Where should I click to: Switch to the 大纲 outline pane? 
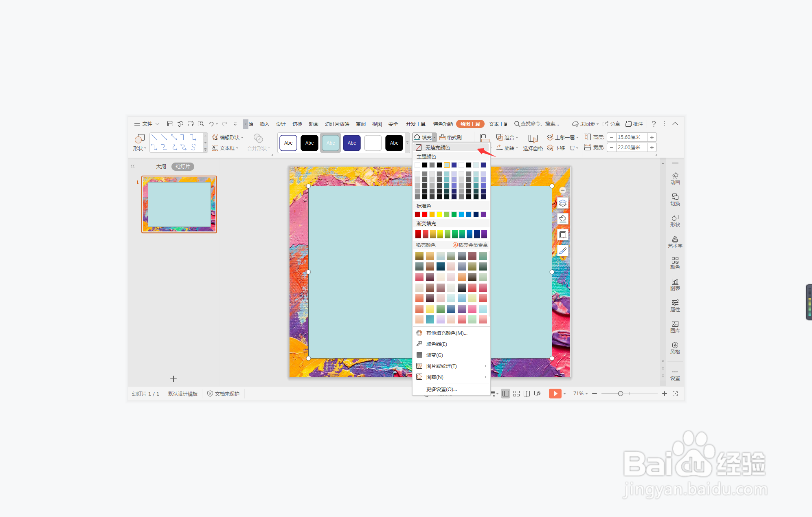pos(161,166)
